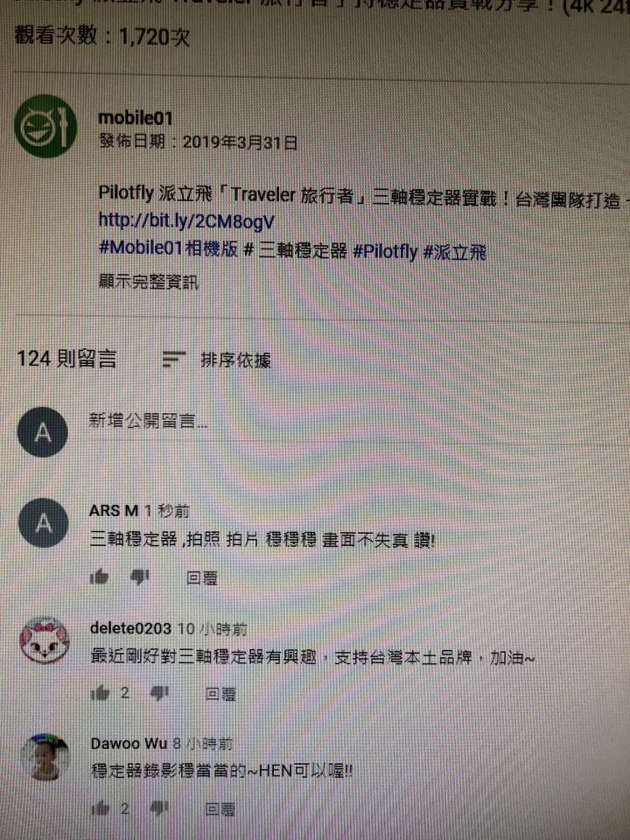Like the Dawoo Wu comment
This screenshot has height=840, width=630.
(100, 808)
